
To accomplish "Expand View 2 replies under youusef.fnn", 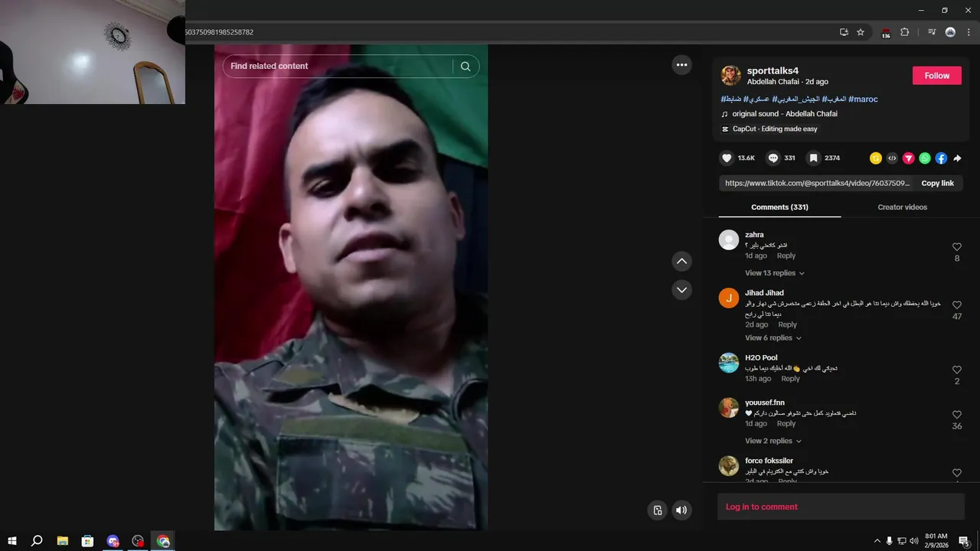I will tap(773, 441).
